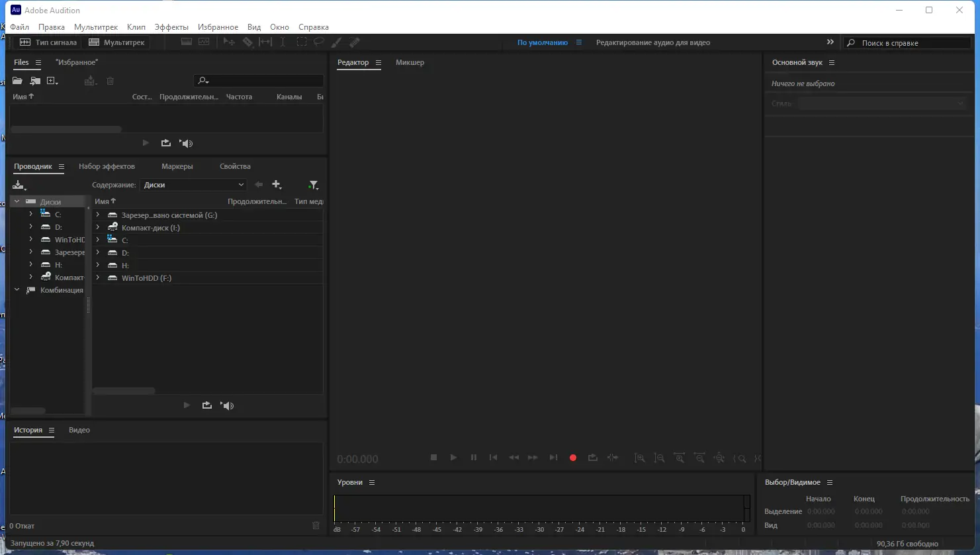Select the Lasso selection tool
Viewport: 980px width, 555px height.
[x=318, y=42]
